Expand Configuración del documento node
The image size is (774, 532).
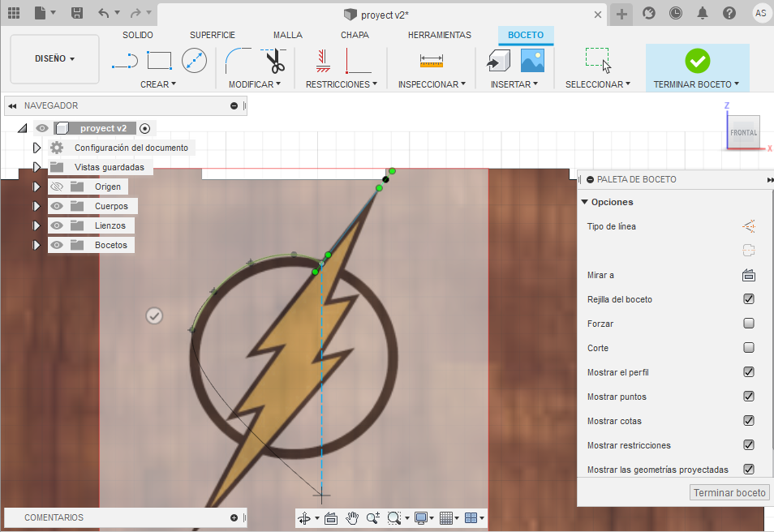[37, 148]
